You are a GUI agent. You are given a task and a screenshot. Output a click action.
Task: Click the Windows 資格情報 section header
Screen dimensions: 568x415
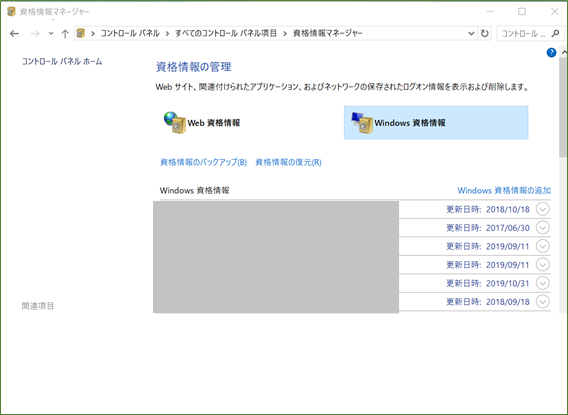(195, 190)
